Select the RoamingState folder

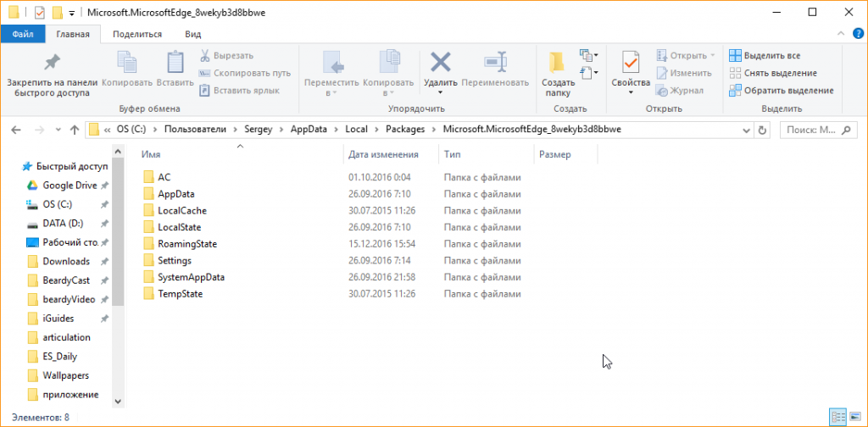(x=187, y=244)
